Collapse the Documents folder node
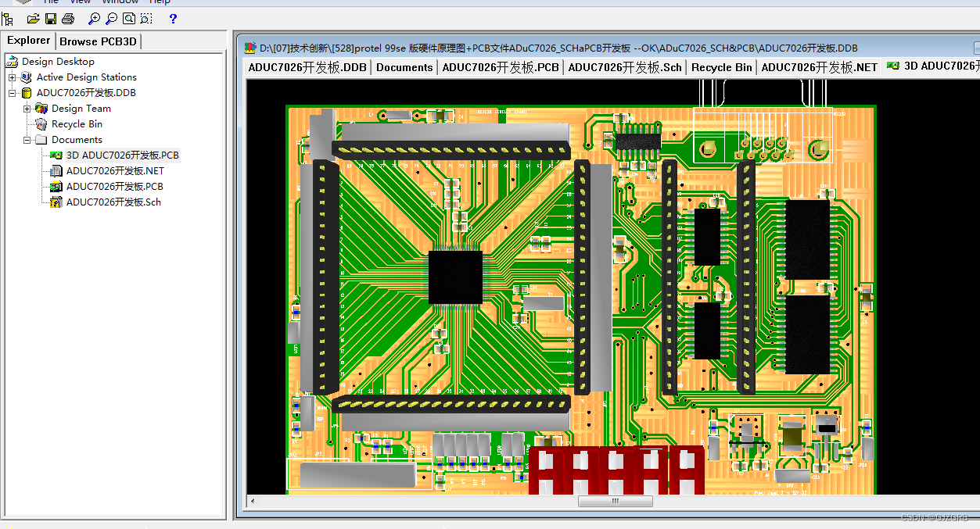This screenshot has height=529, width=980. coord(28,140)
